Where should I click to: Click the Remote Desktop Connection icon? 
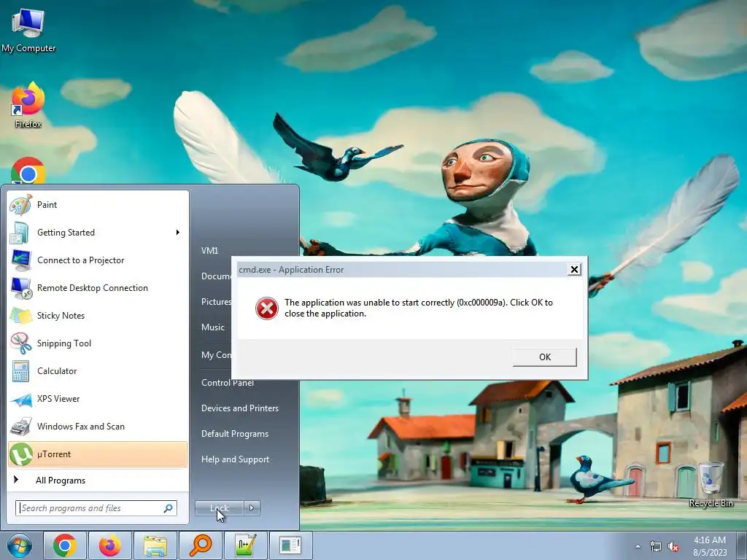pyautogui.click(x=20, y=287)
